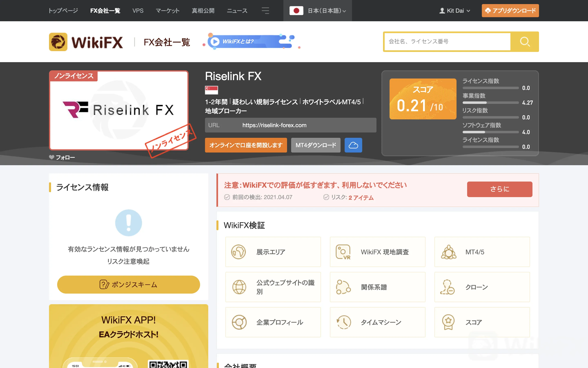588x368 pixels.
Task: Click the blue cloud icon button
Action: click(353, 145)
